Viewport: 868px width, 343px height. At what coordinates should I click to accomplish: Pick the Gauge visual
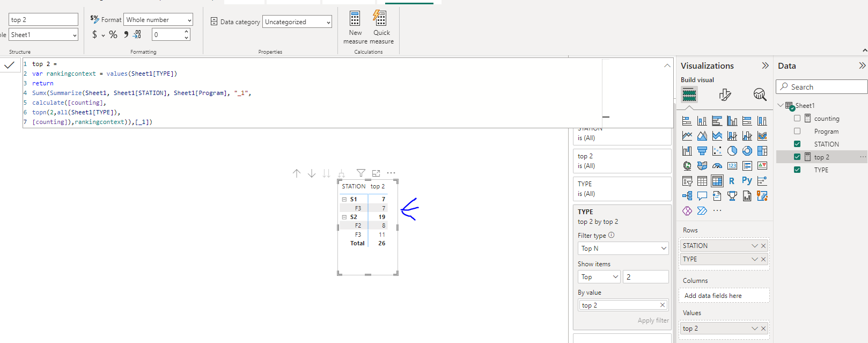[x=717, y=166]
